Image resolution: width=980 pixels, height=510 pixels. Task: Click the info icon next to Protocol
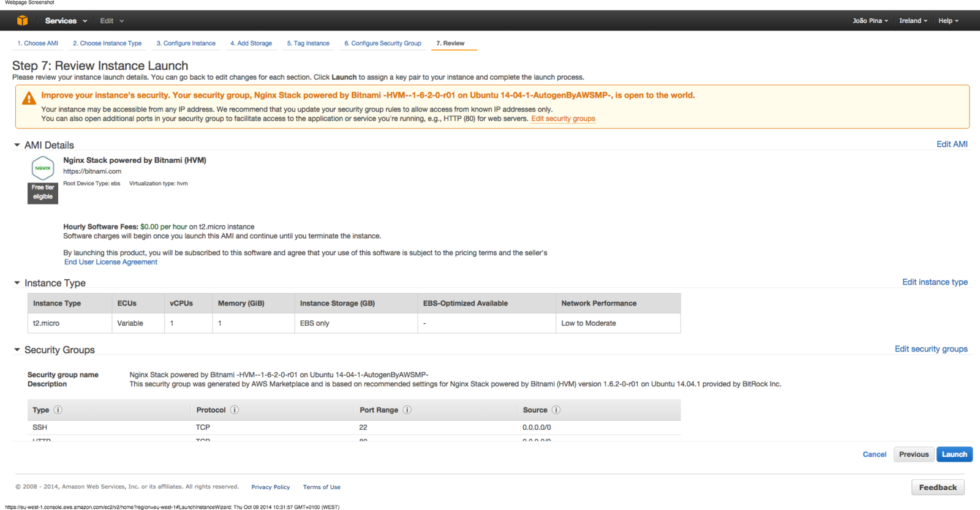(235, 410)
